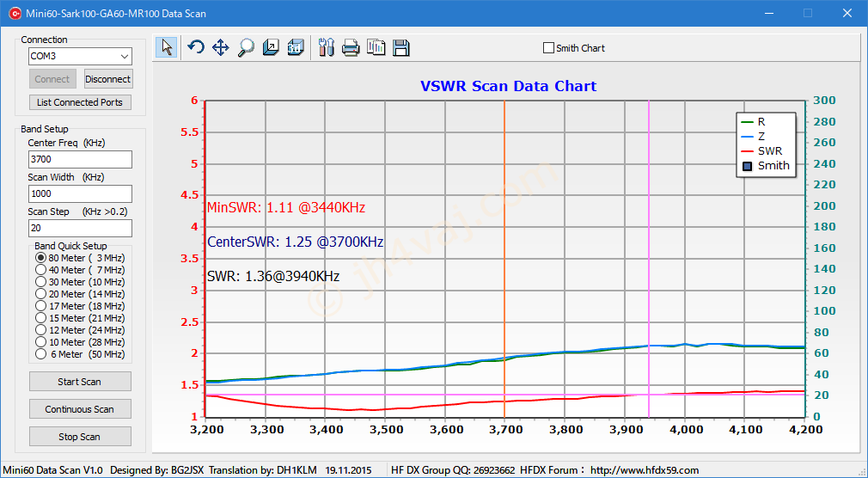Click the copy chart icon

point(376,47)
